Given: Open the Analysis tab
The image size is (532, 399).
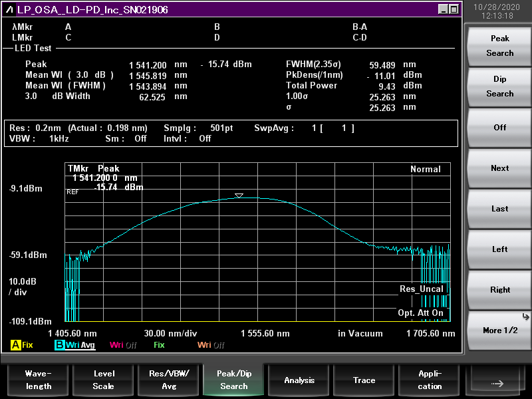Looking at the screenshot, I should coord(299,380).
